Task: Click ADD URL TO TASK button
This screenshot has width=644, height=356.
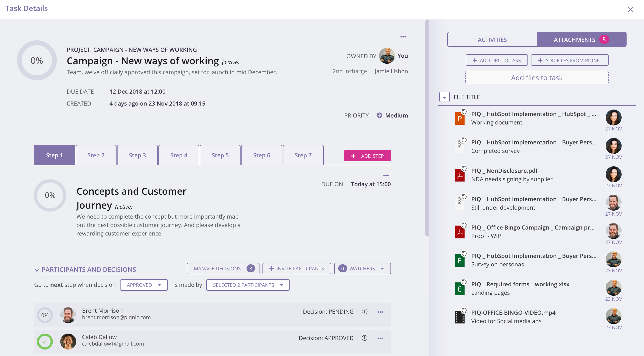Action: (x=497, y=60)
